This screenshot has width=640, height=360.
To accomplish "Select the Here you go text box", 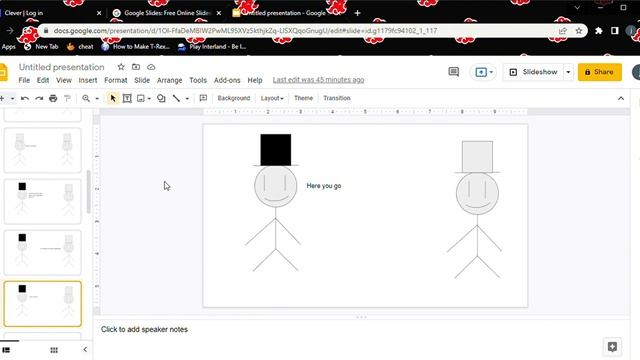I will (324, 186).
